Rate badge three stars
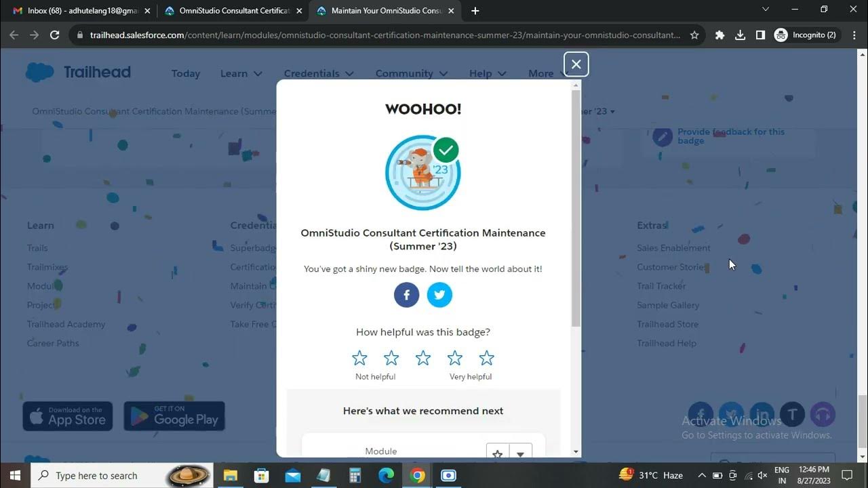Screen dimensions: 868x488 [423, 358]
